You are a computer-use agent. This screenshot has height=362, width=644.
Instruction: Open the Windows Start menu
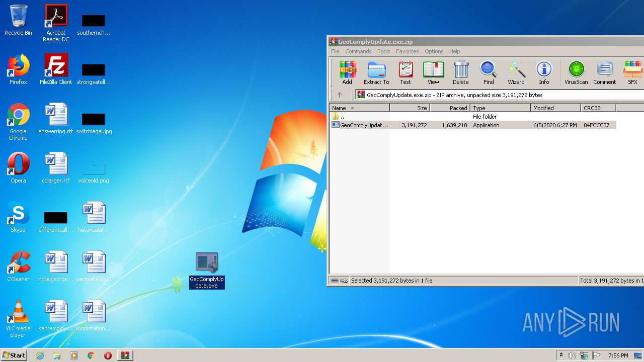(x=14, y=355)
